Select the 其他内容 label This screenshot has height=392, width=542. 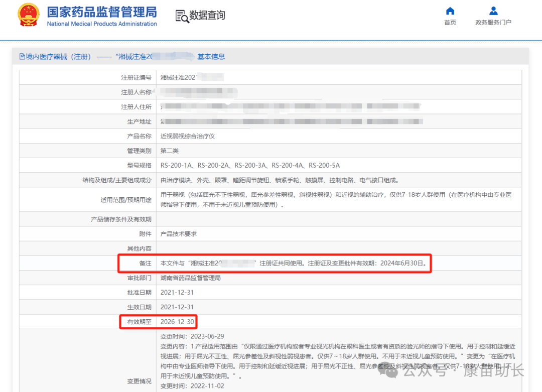coord(140,248)
